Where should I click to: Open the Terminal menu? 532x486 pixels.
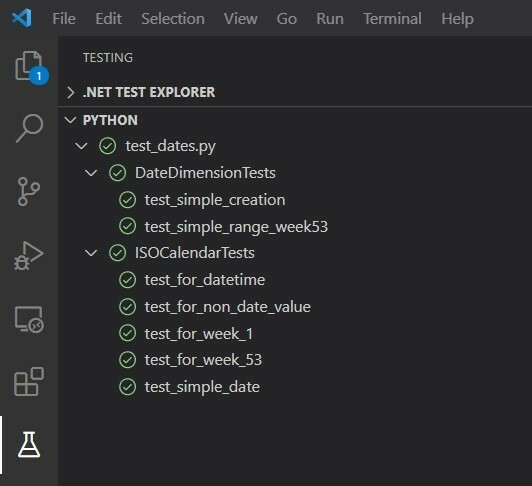coord(393,19)
